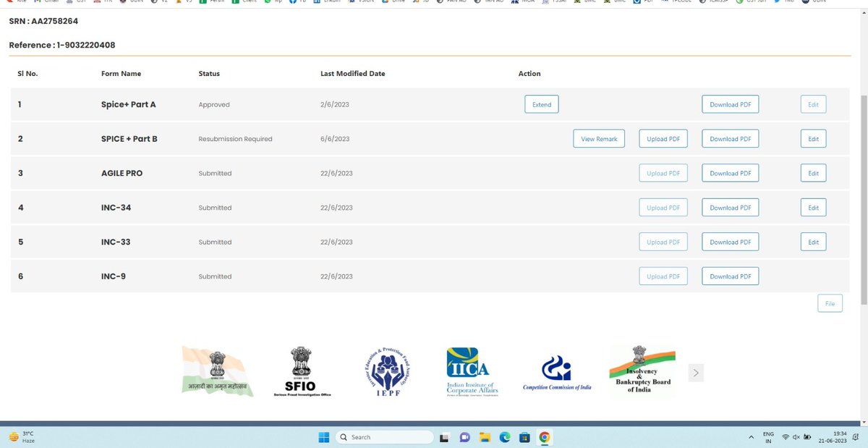
Task: Click the Spice+ Part A form name
Action: 129,104
